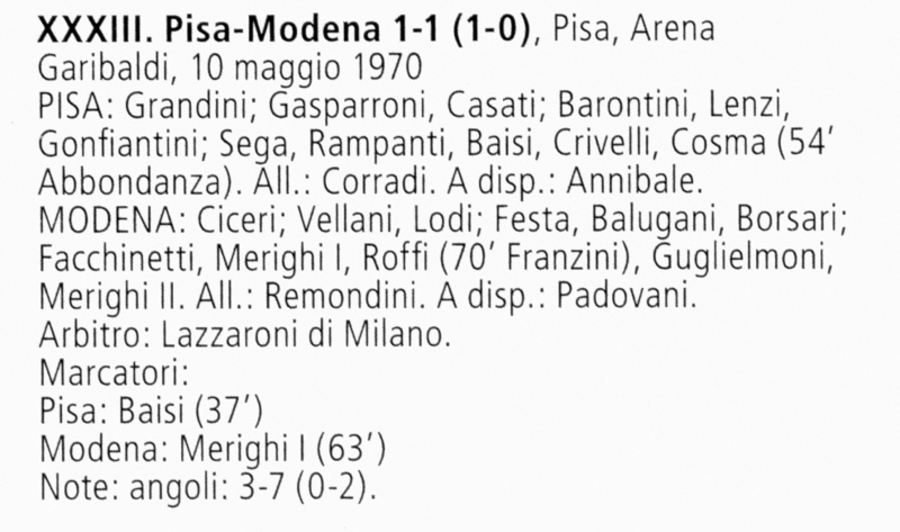Click the word 'MODENA:' starting the lineup
The width and height of the screenshot is (900, 532).
[x=114, y=220]
